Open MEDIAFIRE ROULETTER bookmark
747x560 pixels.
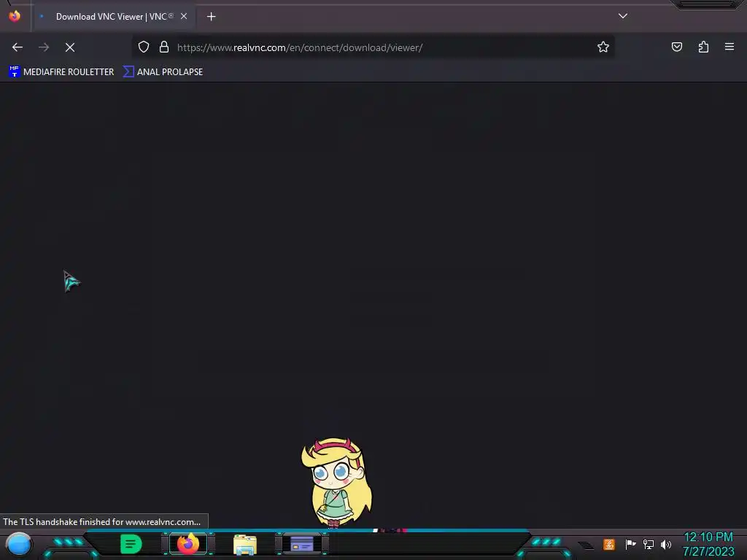pos(61,72)
